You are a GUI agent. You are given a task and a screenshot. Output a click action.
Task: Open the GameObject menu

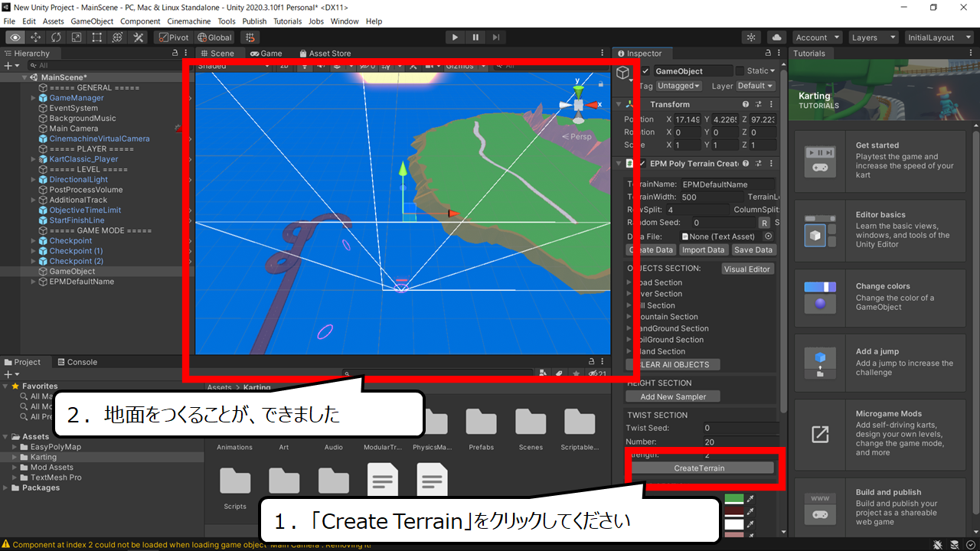click(92, 21)
